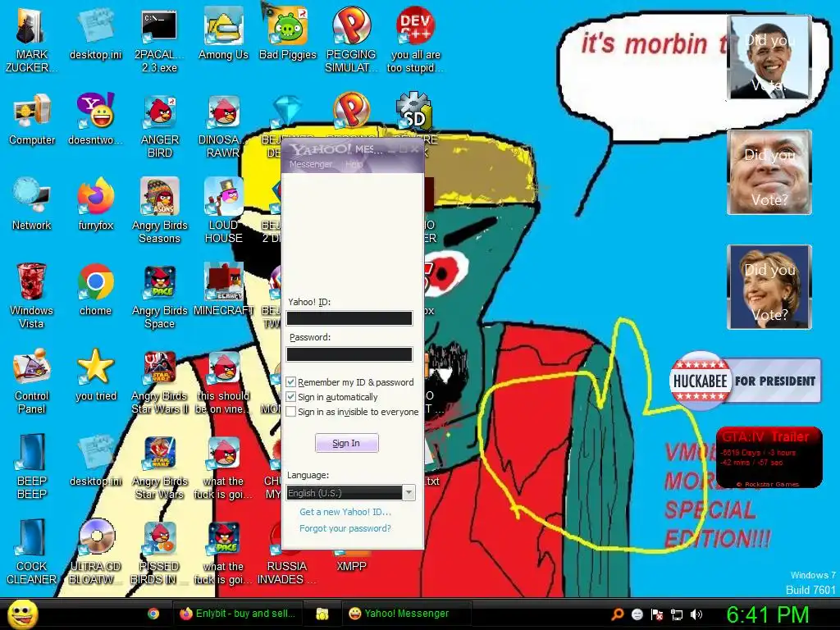The height and width of the screenshot is (630, 840).
Task: Focus the Yahoo! ID field
Action: tap(349, 318)
